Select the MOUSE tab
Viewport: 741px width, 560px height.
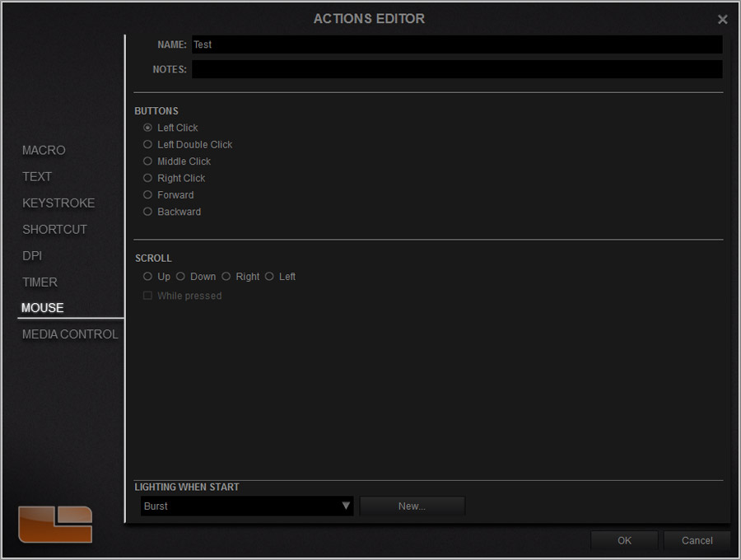point(43,308)
